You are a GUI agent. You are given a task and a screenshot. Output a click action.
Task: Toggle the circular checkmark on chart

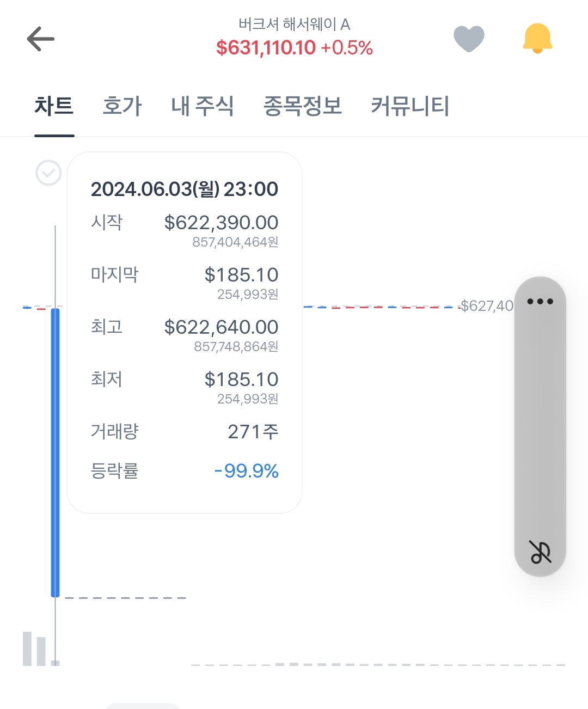pyautogui.click(x=48, y=173)
